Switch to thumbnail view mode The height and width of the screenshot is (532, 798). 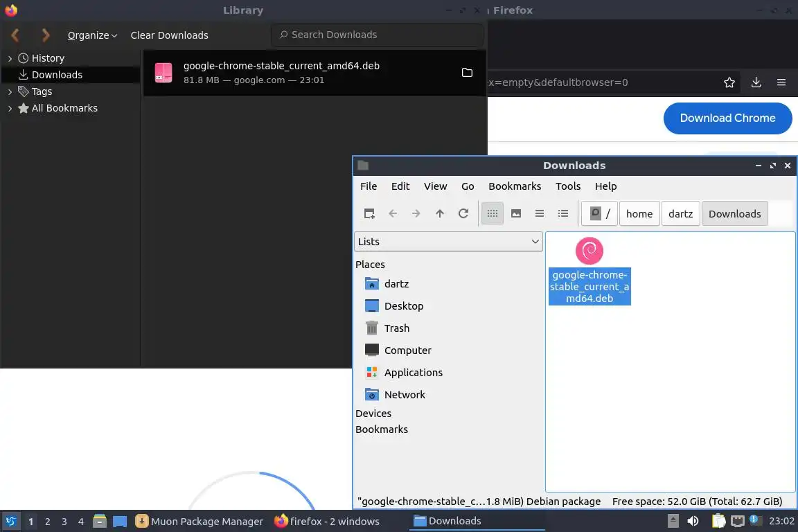click(516, 214)
